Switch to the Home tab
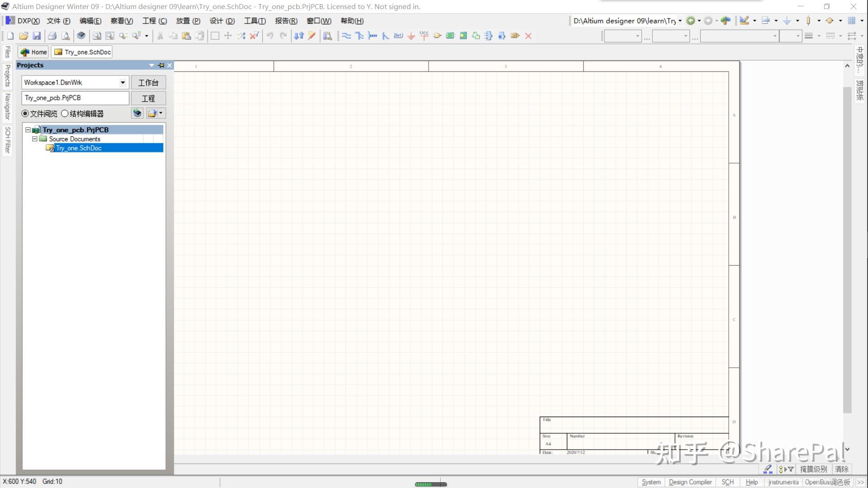 (32, 52)
